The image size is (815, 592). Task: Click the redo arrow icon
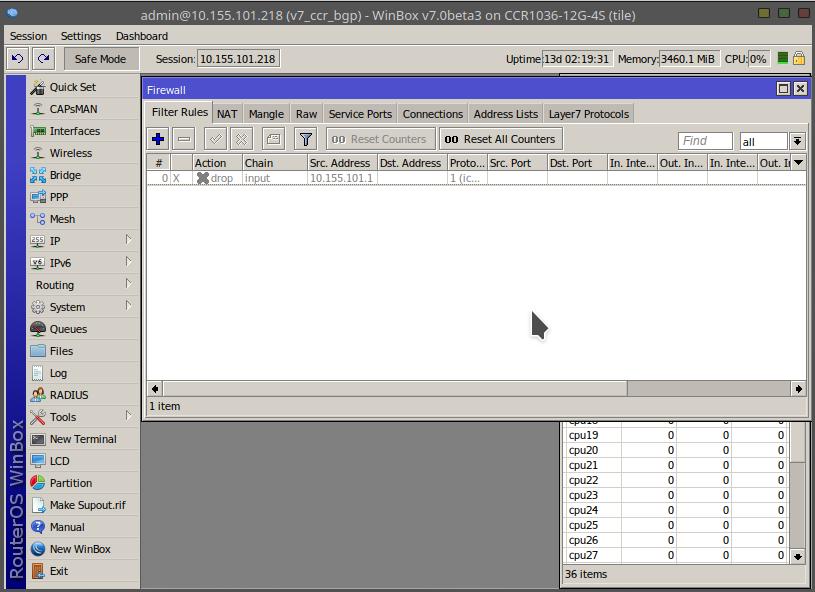[43, 59]
